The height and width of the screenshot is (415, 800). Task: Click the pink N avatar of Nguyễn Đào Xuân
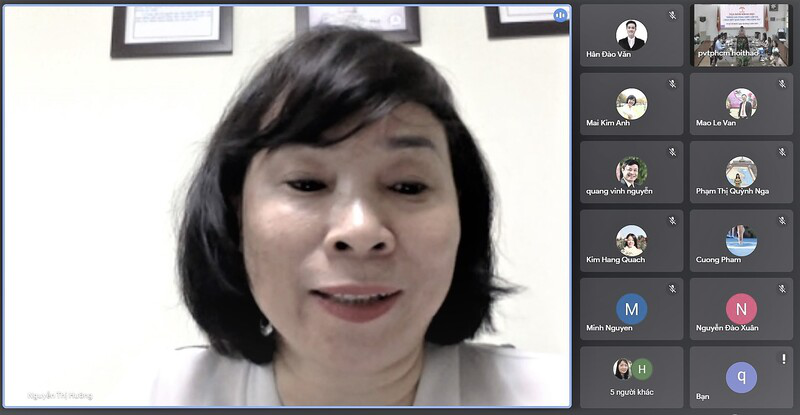pyautogui.click(x=741, y=308)
